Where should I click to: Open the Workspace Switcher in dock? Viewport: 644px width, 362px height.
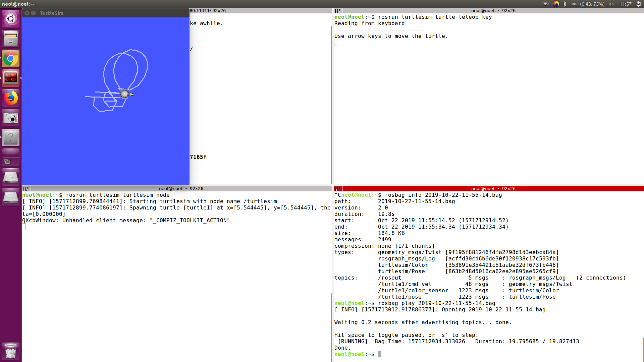pos(11,157)
